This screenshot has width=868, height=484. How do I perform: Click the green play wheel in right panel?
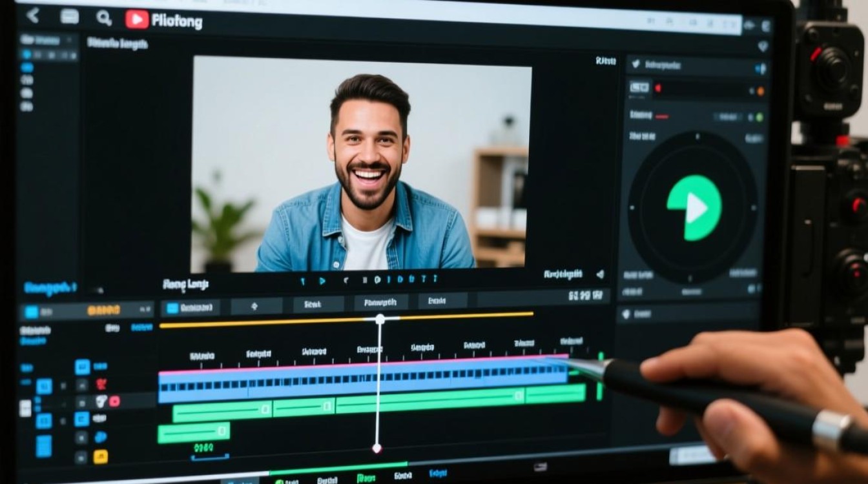[694, 208]
